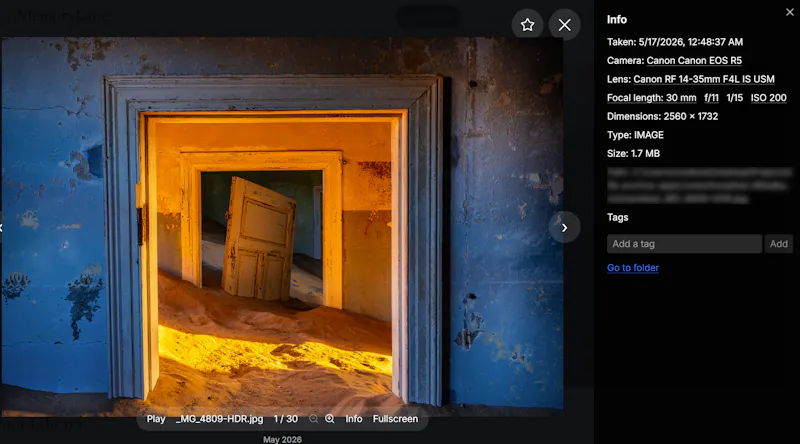800x444 pixels.
Task: Zoom out using the magnifier minus icon
Action: coord(313,419)
